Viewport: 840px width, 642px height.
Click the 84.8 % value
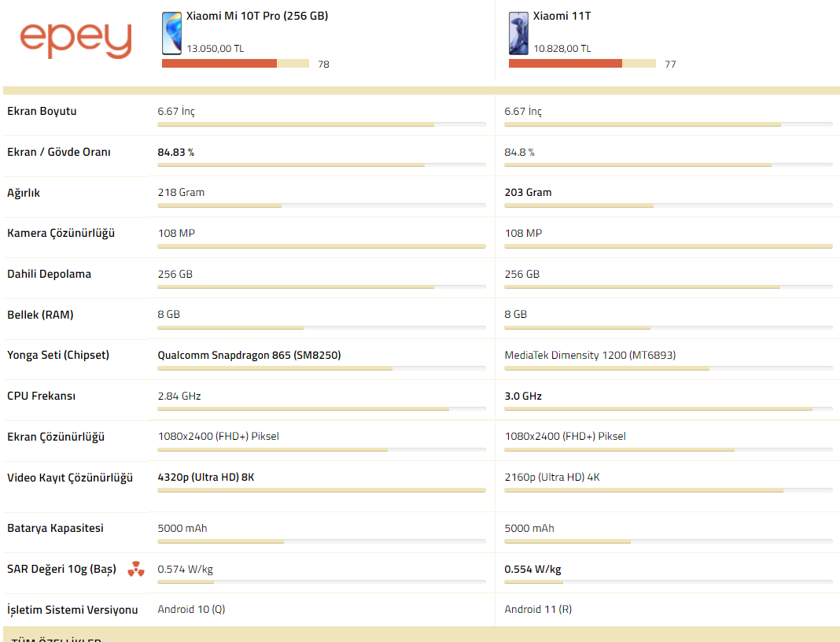point(519,152)
